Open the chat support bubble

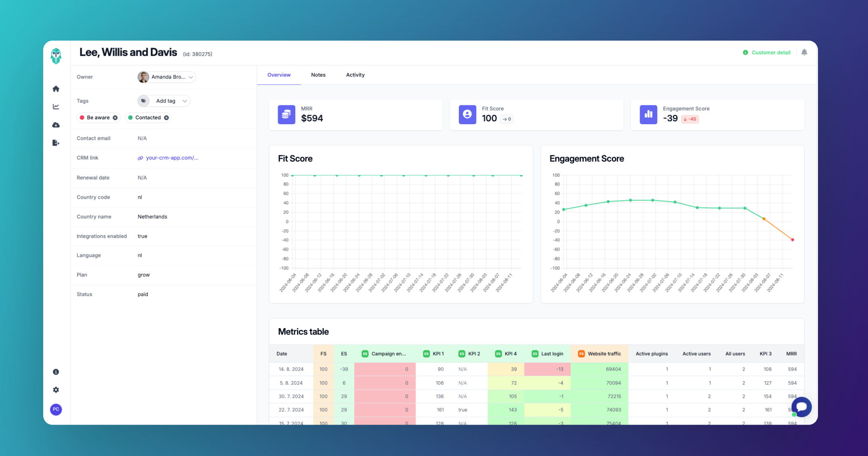(x=801, y=407)
